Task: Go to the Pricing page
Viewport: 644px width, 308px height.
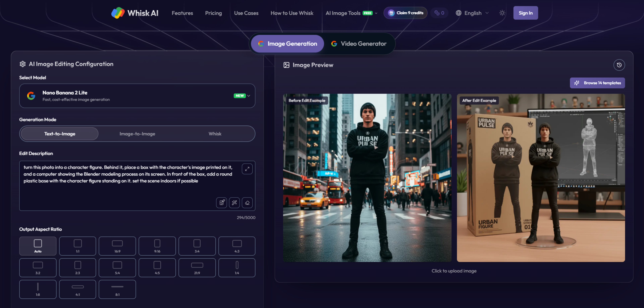Action: click(x=213, y=13)
